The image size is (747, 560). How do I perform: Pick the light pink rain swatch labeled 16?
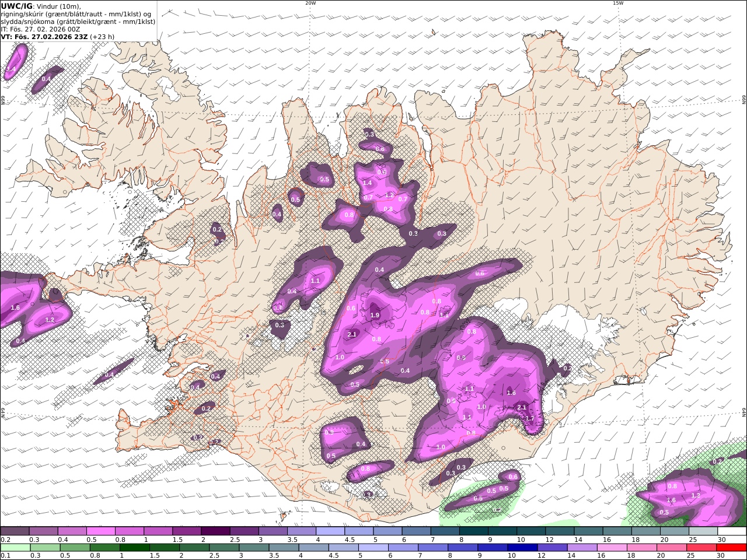pyautogui.click(x=612, y=548)
